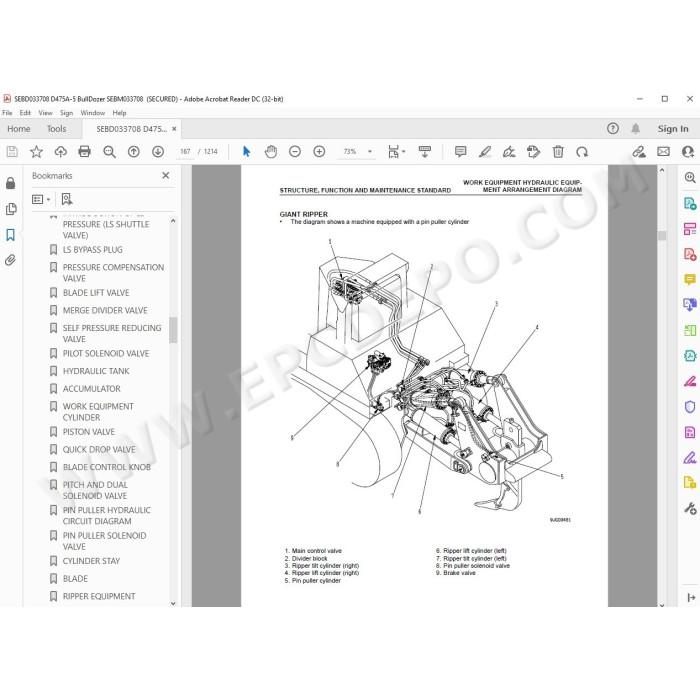Open the notifications bell icon

point(635,129)
